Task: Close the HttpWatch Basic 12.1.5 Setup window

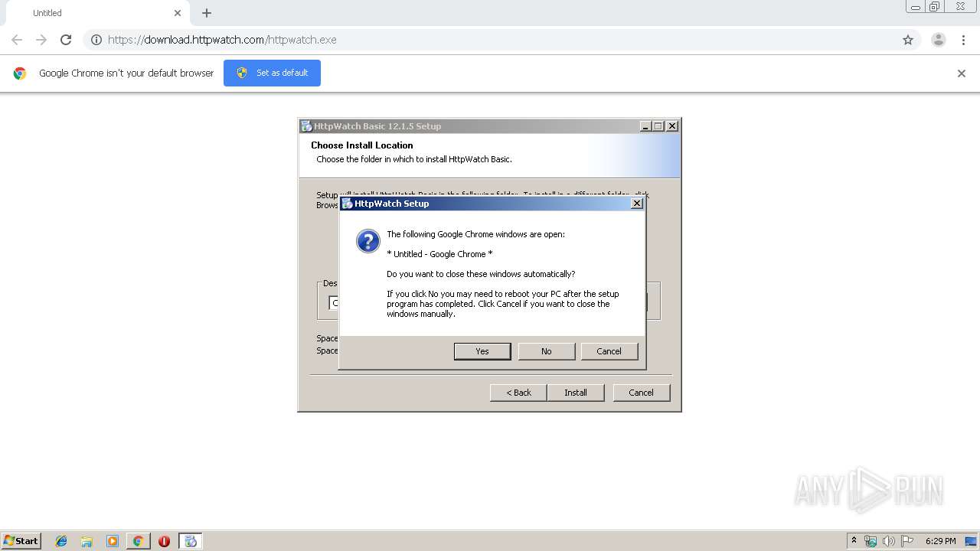Action: tap(671, 126)
